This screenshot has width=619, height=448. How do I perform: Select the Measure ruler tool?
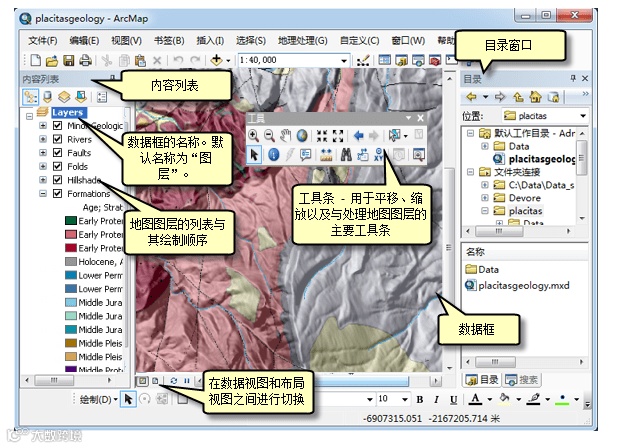coord(326,155)
